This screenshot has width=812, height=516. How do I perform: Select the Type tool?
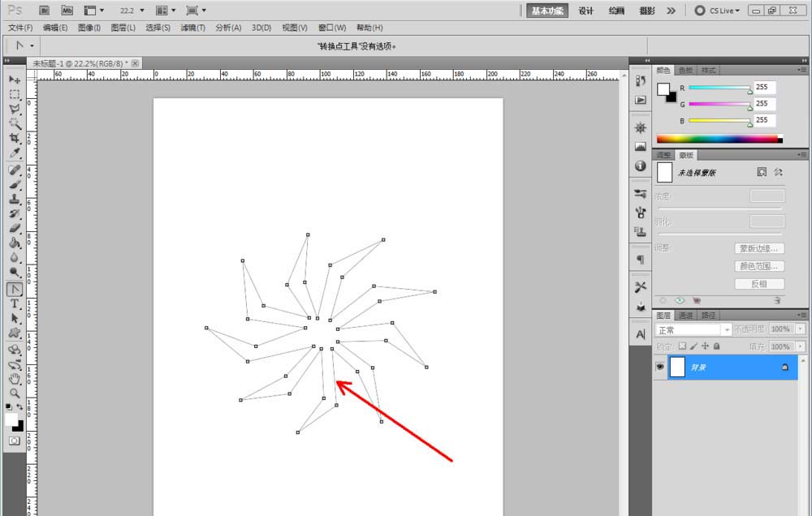15,303
